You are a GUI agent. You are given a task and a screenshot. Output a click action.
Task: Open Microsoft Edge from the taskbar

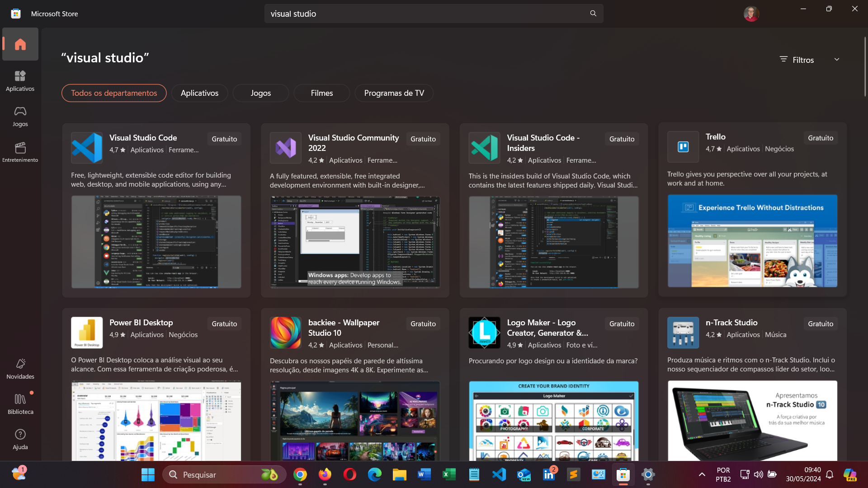pos(375,474)
